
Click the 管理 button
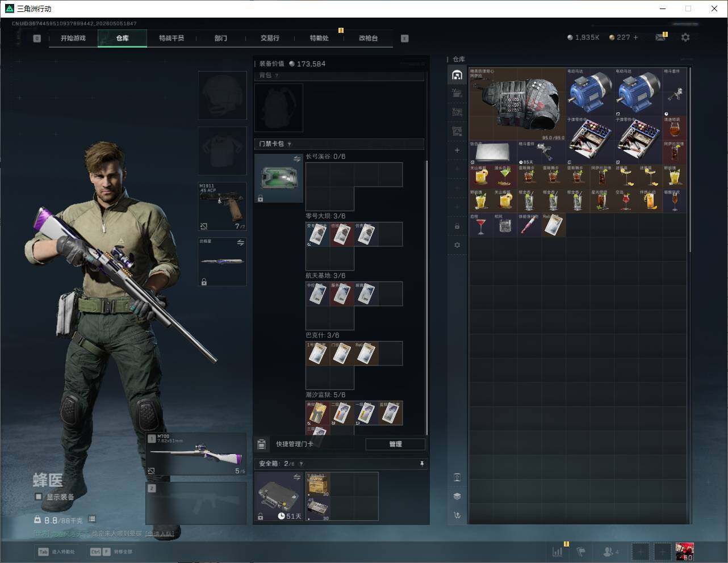click(395, 444)
